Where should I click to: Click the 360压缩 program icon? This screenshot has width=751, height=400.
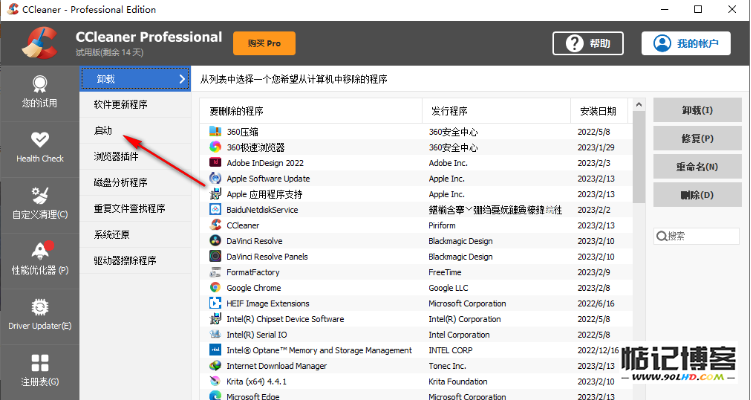[215, 131]
